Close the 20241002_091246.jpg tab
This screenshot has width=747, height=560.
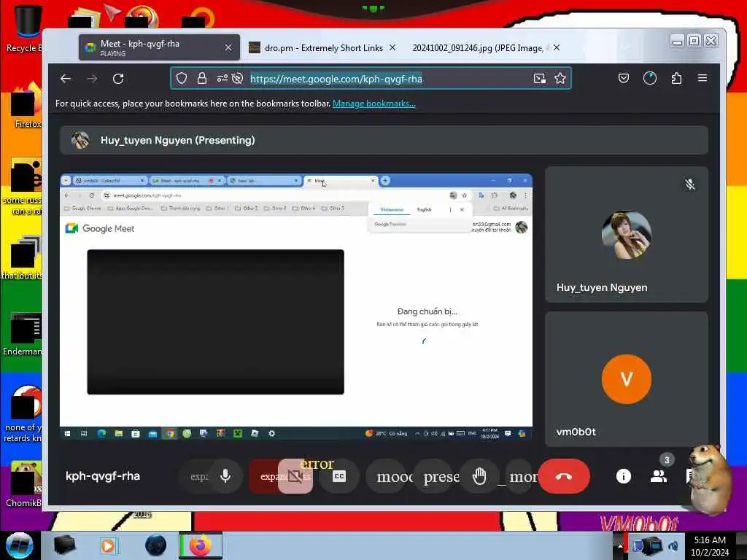coord(557,47)
